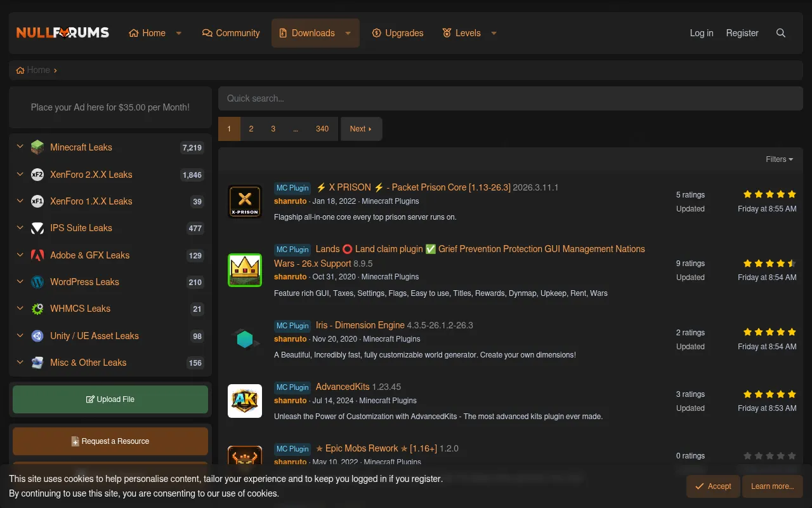
Task: Click the Request a Resource button
Action: [x=110, y=441]
